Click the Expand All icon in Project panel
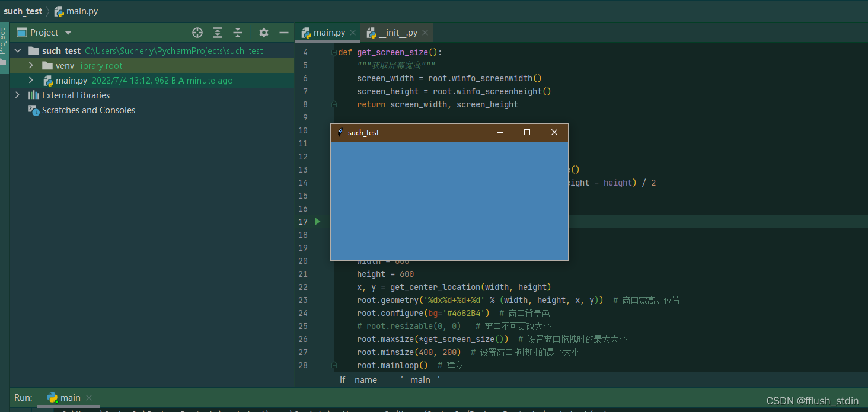The image size is (868, 412). pyautogui.click(x=218, y=33)
